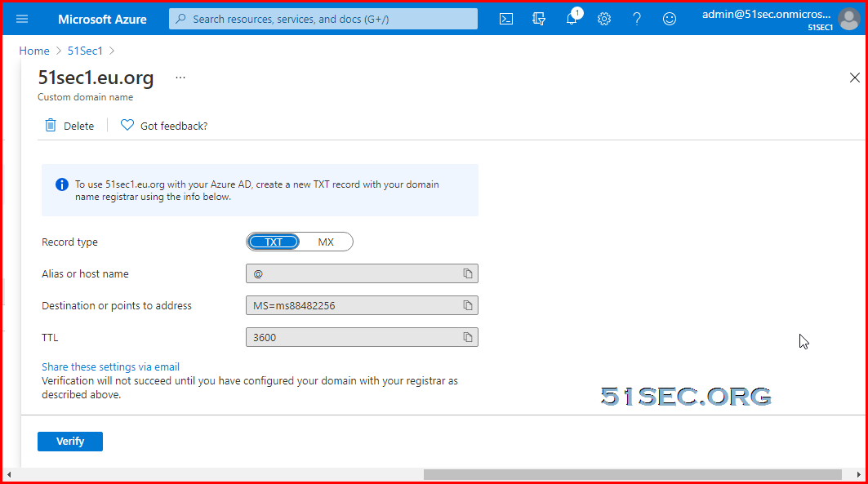The image size is (868, 484).
Task: Open the more options ellipsis beside 51sec1.eu.org
Action: tap(180, 78)
